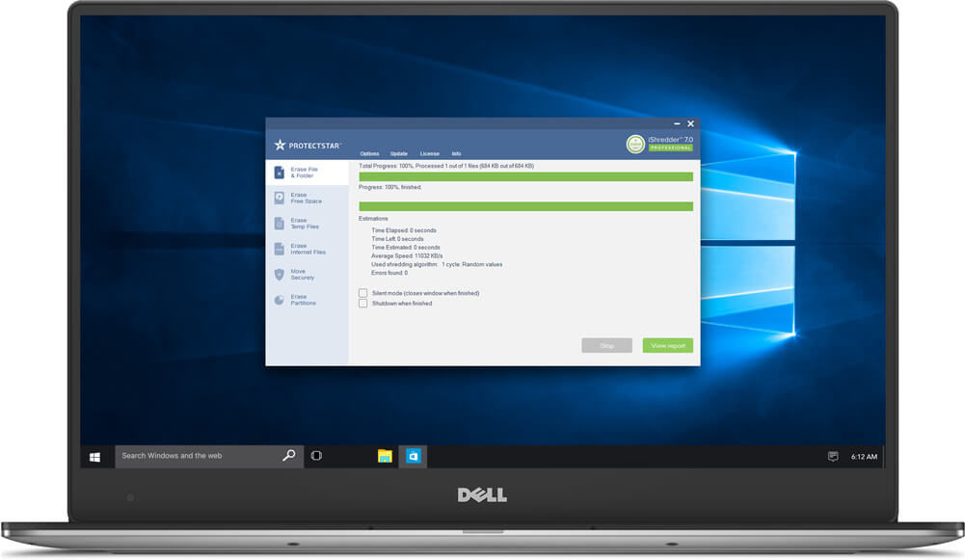Open the Store app in taskbar
The height and width of the screenshot is (560, 965).
click(x=413, y=456)
